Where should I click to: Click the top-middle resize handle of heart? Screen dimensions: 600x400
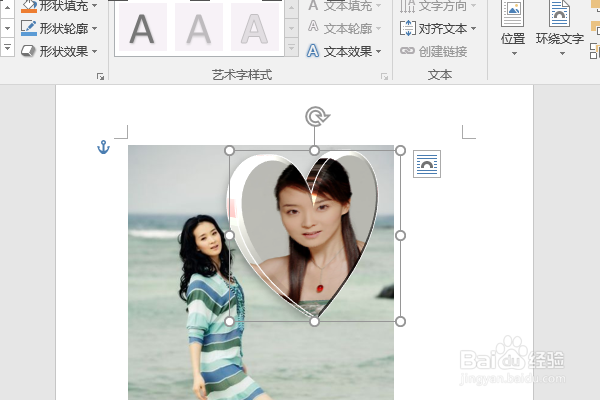[315, 150]
